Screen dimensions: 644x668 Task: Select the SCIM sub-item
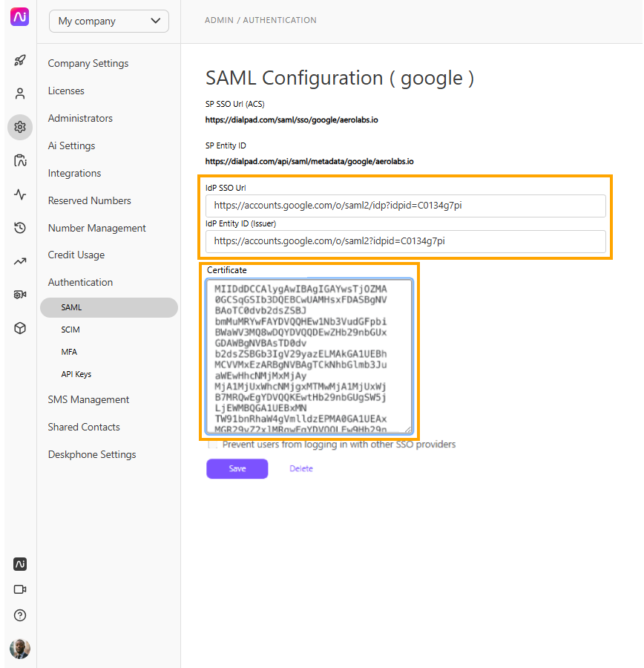pos(70,330)
